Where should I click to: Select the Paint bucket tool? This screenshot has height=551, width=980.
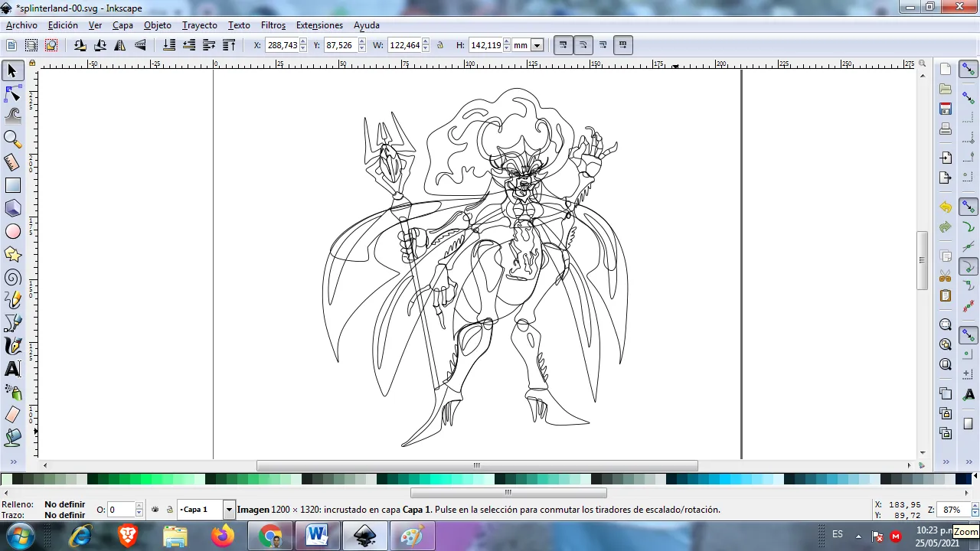tap(12, 438)
